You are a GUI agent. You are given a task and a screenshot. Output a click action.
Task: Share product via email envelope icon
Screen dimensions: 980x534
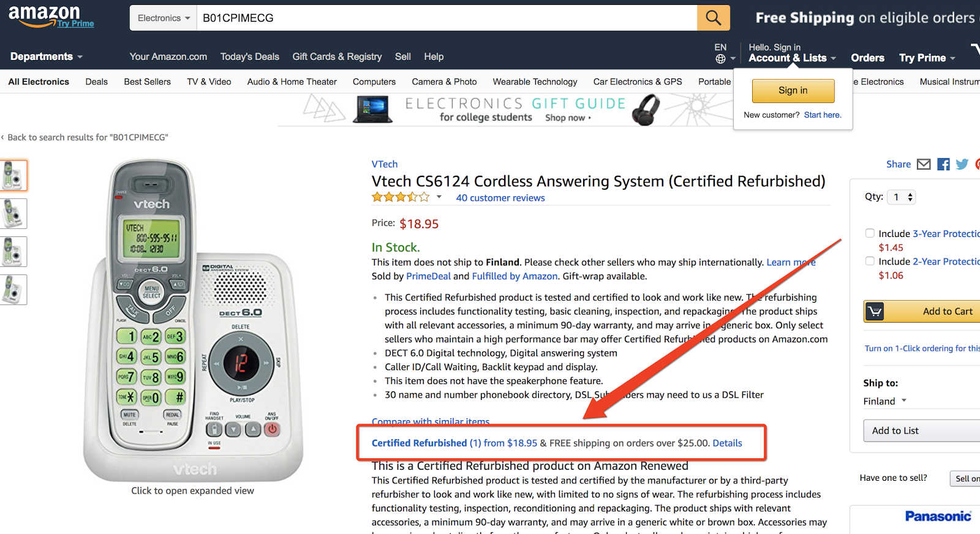pyautogui.click(x=924, y=164)
